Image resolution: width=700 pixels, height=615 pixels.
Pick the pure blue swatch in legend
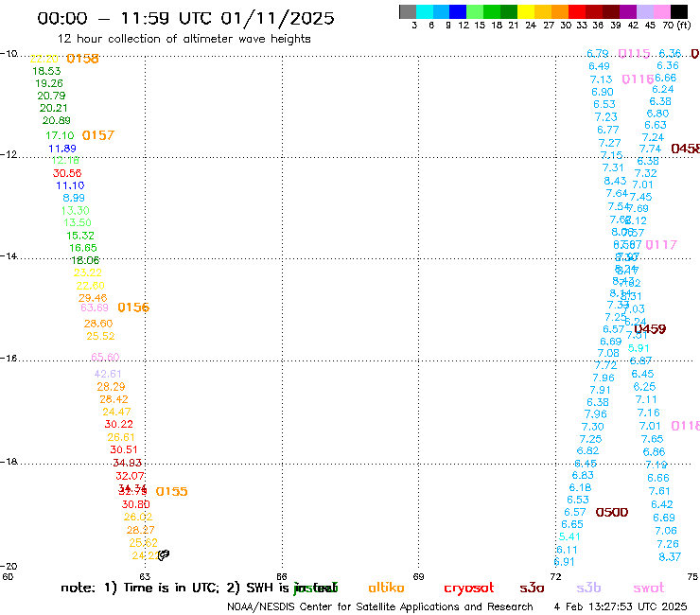tap(458, 11)
